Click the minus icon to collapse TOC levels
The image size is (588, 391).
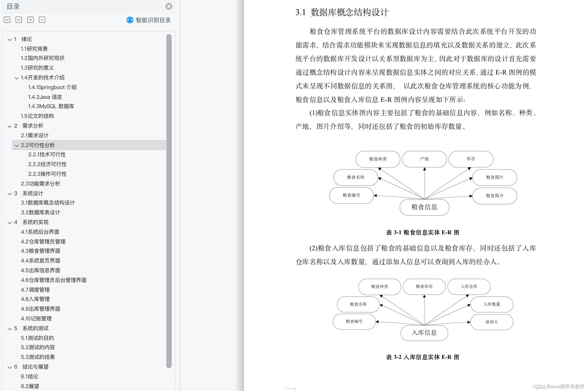point(42,20)
